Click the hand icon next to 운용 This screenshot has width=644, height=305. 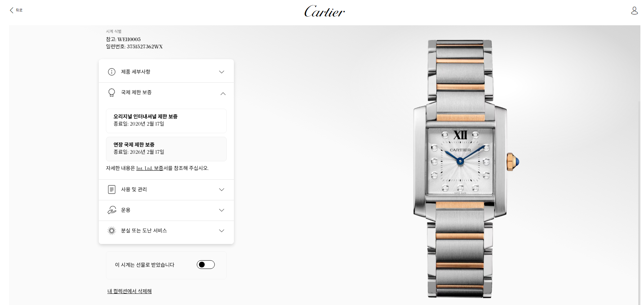click(x=112, y=210)
